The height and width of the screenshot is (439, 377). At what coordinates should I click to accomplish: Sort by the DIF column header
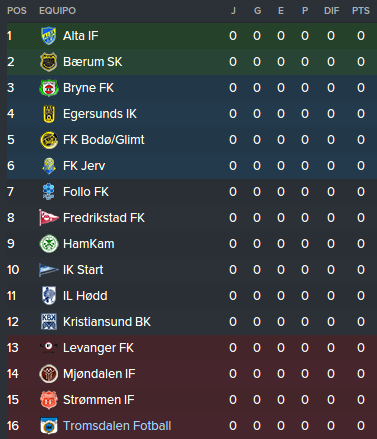[332, 11]
